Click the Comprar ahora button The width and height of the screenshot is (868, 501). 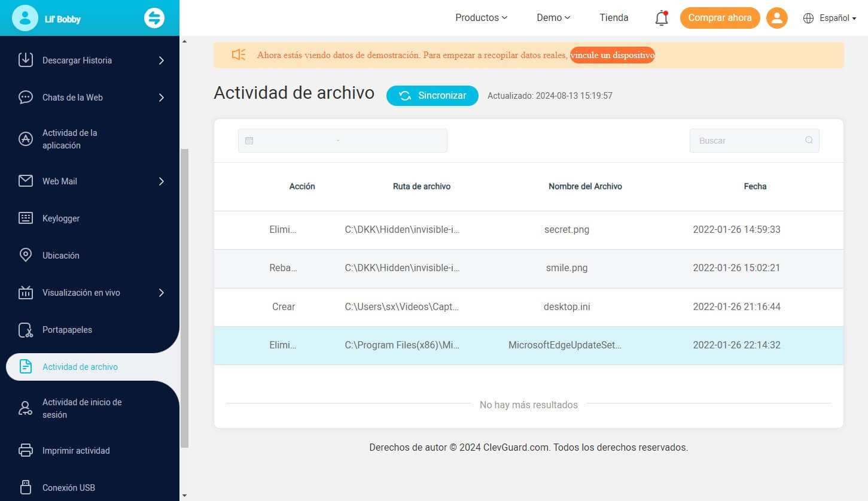720,18
